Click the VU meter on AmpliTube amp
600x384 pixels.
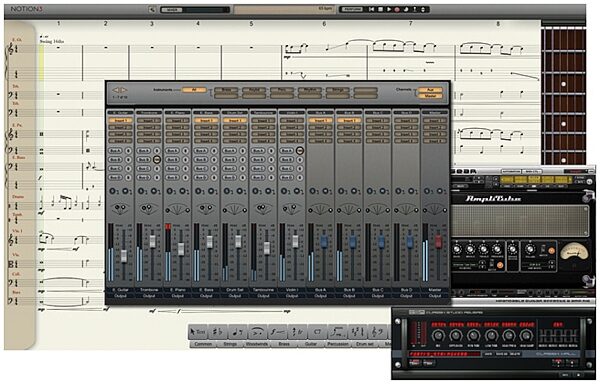tap(573, 253)
